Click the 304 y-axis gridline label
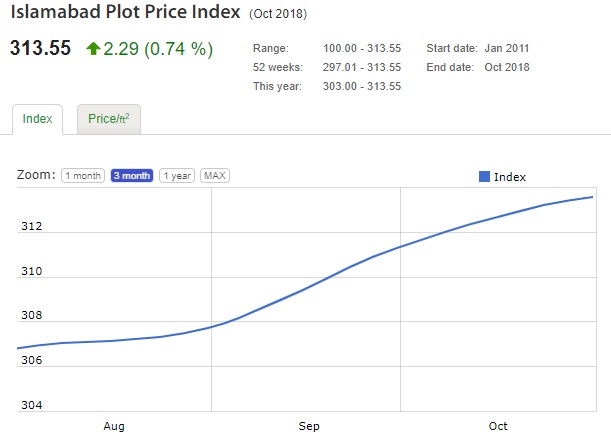Image resolution: width=611 pixels, height=440 pixels. tap(30, 405)
